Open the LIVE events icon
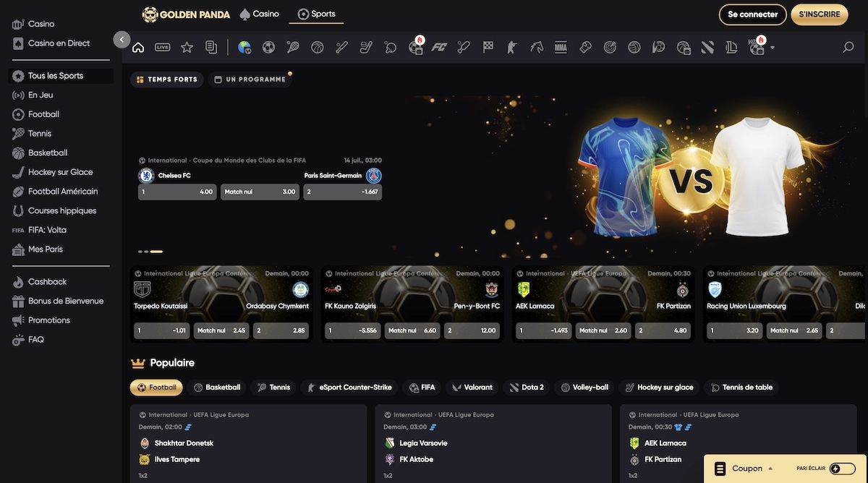Screen dimensions: 868x483 (163, 48)
